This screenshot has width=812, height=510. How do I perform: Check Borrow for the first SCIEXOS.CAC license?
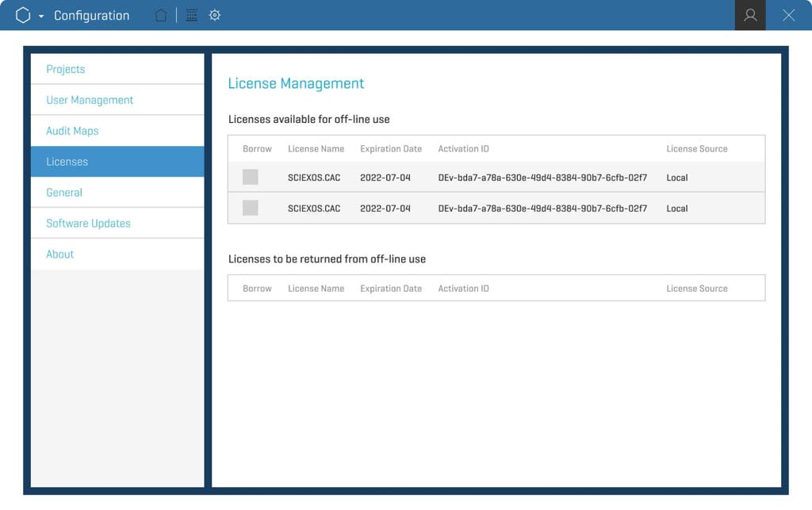(251, 177)
